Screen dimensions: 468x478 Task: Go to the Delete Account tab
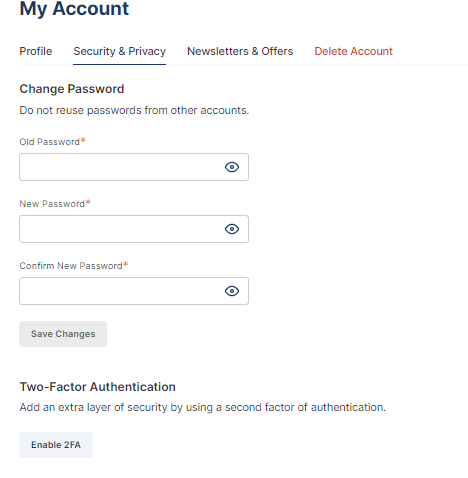(353, 51)
